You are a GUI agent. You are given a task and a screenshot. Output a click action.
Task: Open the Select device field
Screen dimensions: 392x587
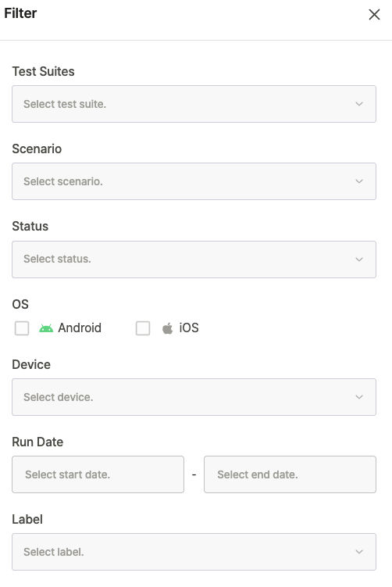click(x=194, y=397)
